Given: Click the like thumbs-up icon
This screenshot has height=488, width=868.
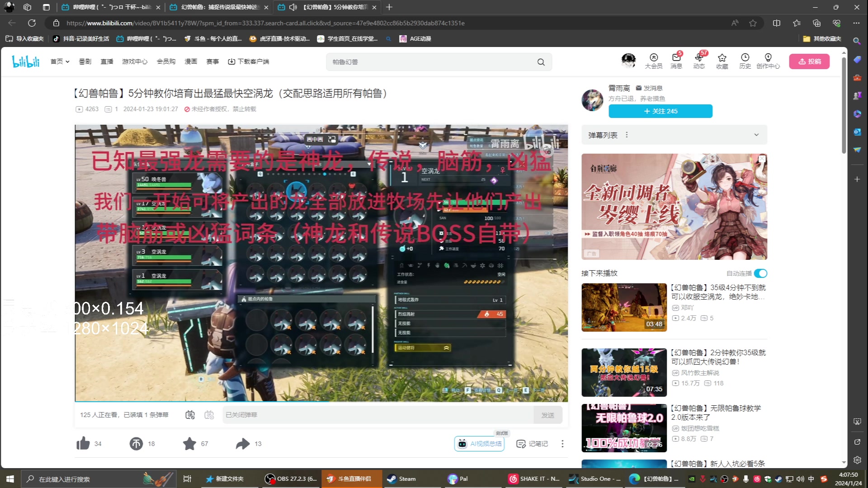Looking at the screenshot, I should coord(83,444).
